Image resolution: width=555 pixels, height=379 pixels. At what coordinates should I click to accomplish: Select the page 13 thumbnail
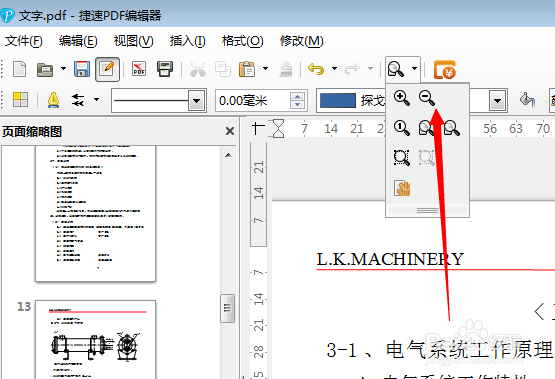click(96, 340)
